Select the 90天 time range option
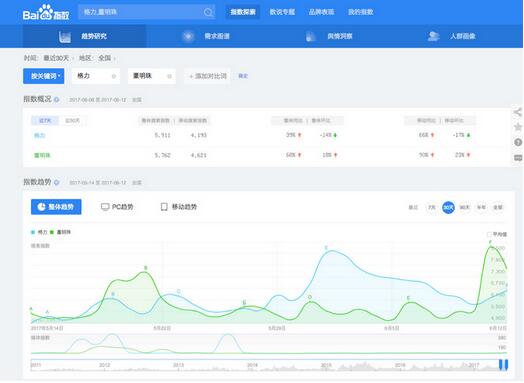Image resolution: width=524 pixels, height=383 pixels. pos(465,208)
